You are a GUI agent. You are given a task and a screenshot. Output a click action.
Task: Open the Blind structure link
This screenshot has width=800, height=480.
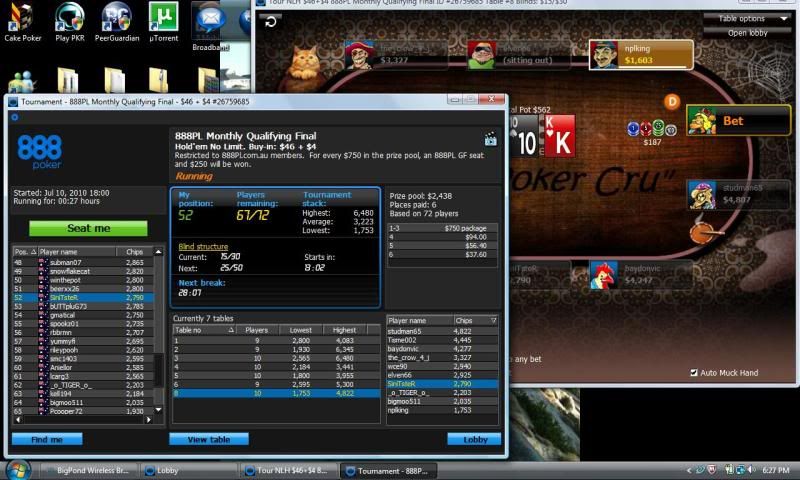(x=203, y=246)
